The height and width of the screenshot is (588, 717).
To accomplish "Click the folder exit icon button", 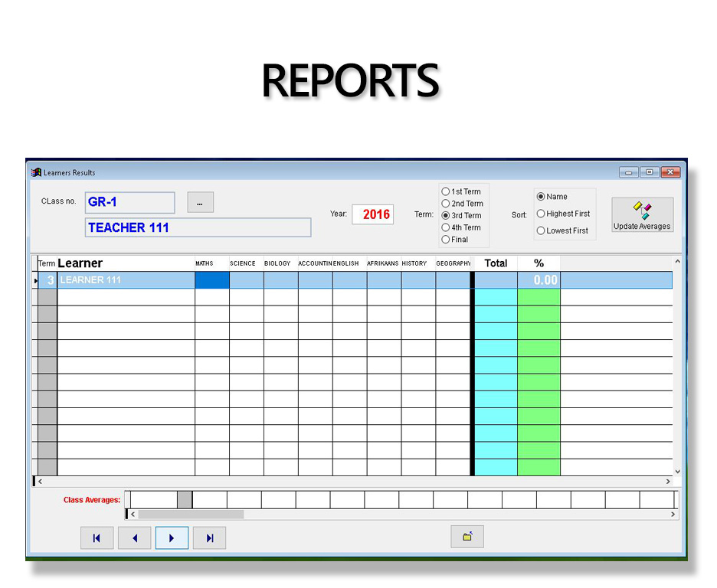I will point(467,537).
